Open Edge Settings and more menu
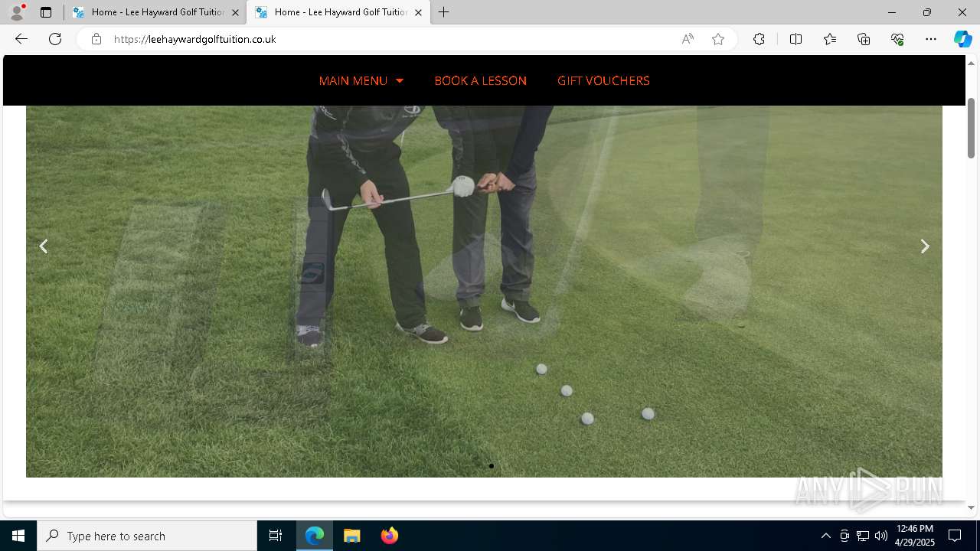Screen dimensions: 980x551 pyautogui.click(x=931, y=39)
